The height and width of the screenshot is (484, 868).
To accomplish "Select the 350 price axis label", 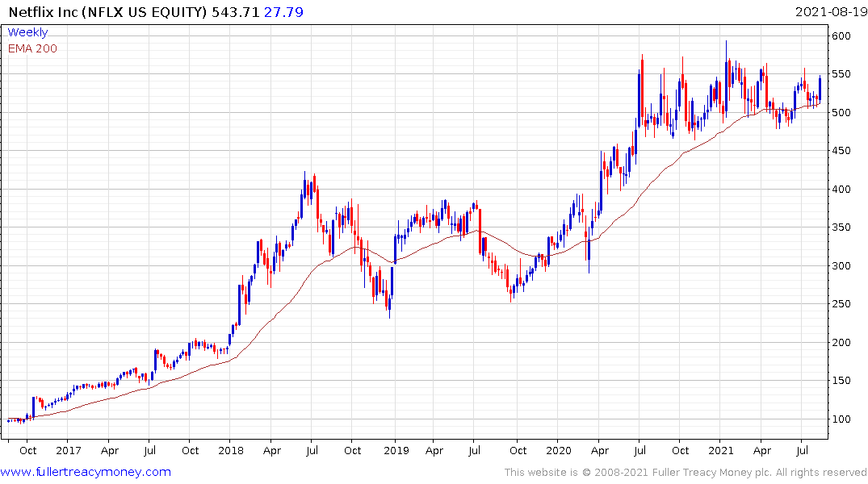I will pos(841,227).
